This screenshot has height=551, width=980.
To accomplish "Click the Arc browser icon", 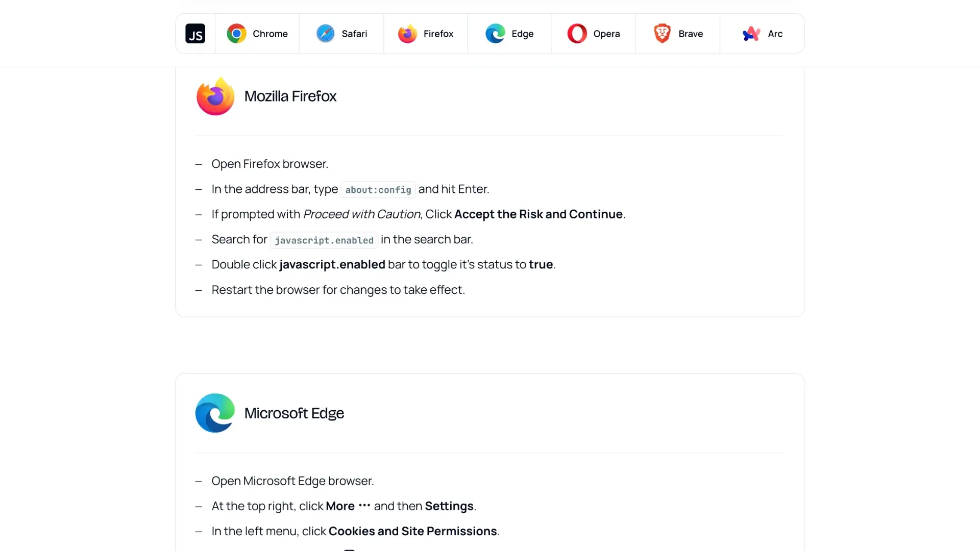I will coord(751,34).
